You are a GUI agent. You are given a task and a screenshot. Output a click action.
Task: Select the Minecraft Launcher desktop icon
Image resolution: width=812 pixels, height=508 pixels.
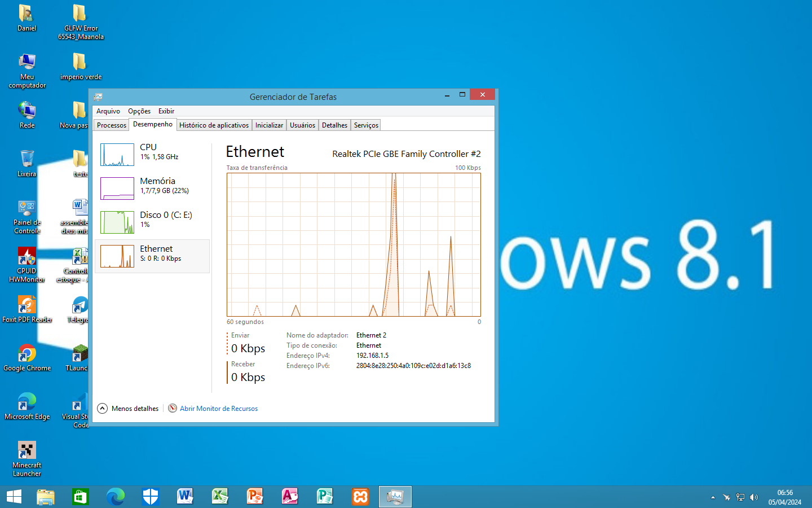click(27, 459)
